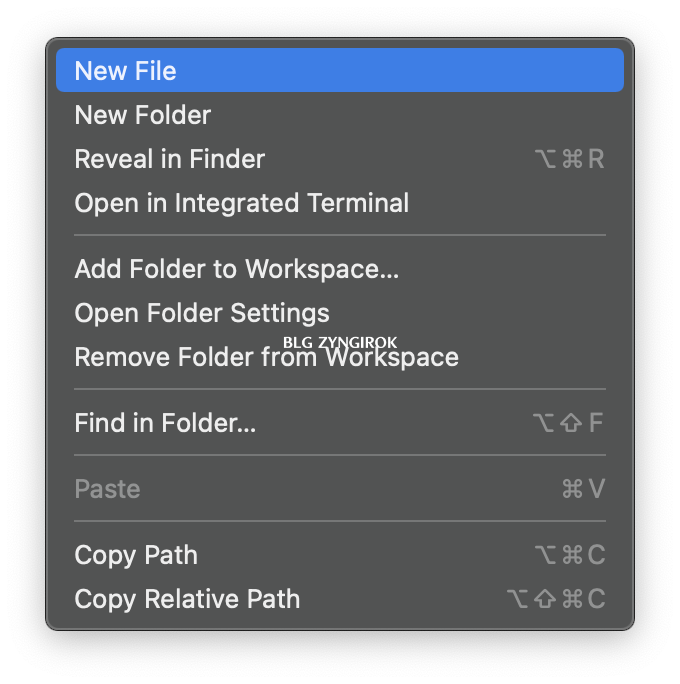The image size is (680, 684).
Task: Choose Copy Relative Path
Action: 340,598
